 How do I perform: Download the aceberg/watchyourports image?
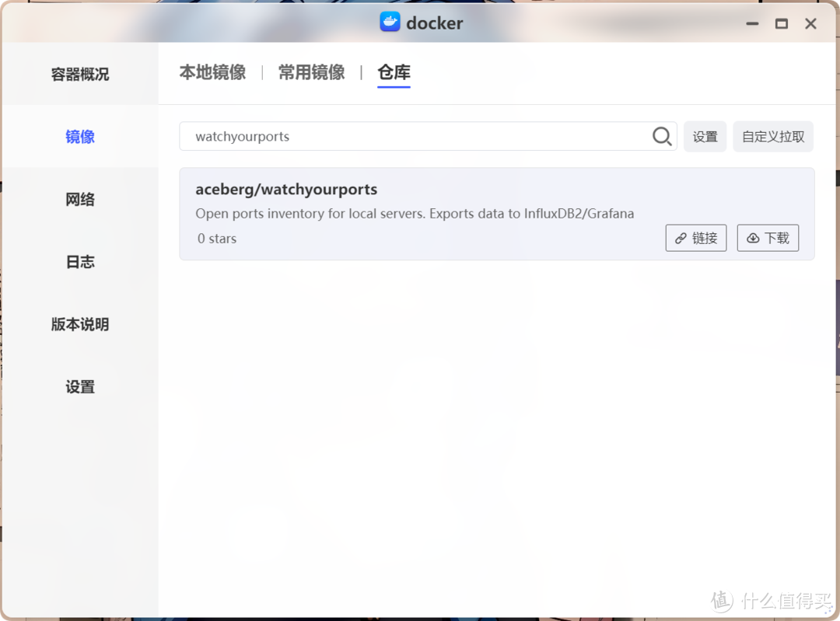pos(768,238)
